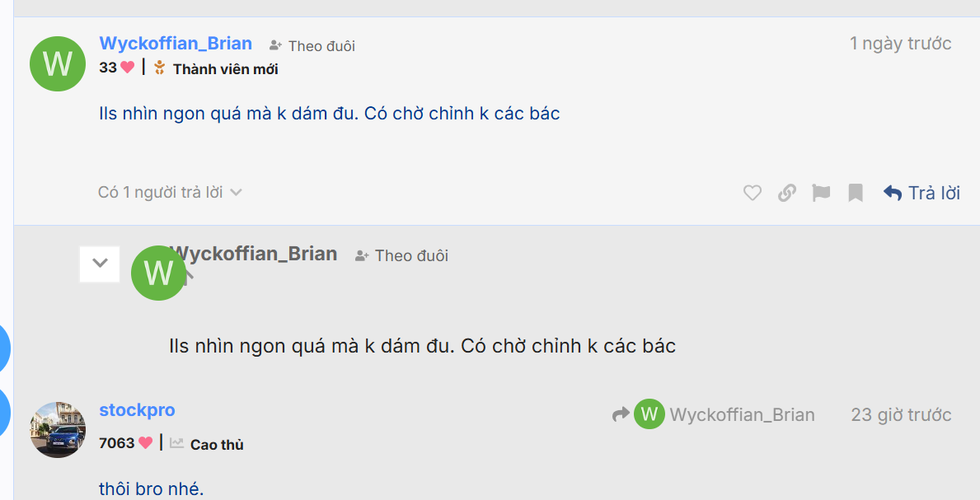The height and width of the screenshot is (500, 980).
Task: Click the Cao thủ rank chart icon
Action: click(176, 443)
